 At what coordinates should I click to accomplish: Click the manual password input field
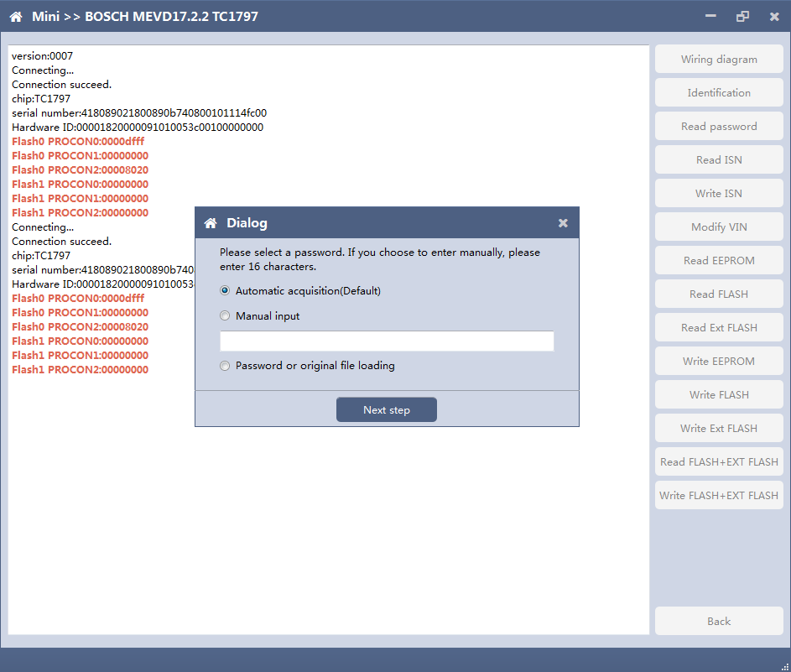tap(387, 341)
